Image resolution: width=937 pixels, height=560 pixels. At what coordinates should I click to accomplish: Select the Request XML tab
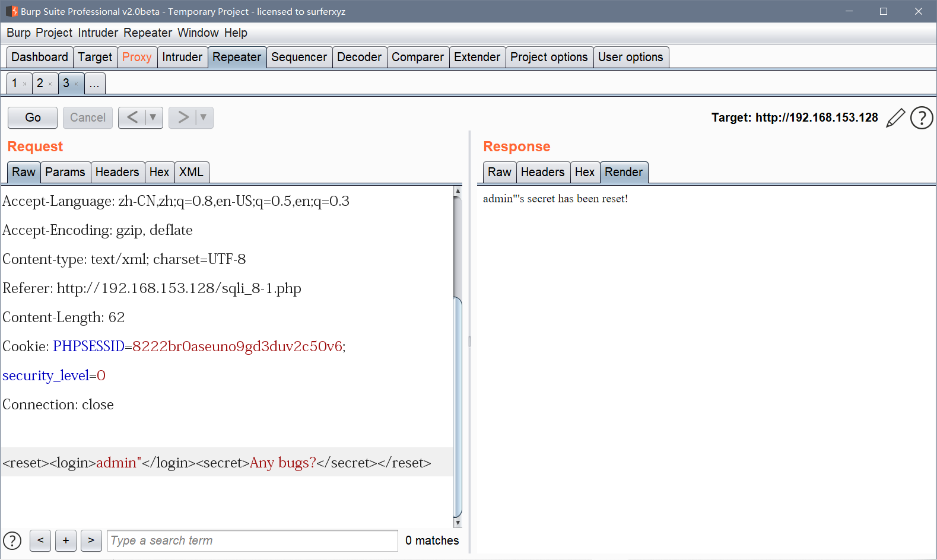[x=191, y=172]
